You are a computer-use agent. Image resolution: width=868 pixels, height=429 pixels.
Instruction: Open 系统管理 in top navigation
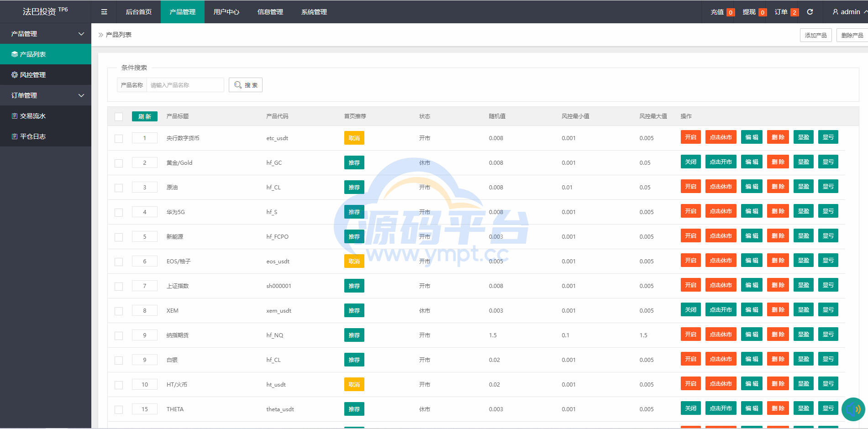314,12
